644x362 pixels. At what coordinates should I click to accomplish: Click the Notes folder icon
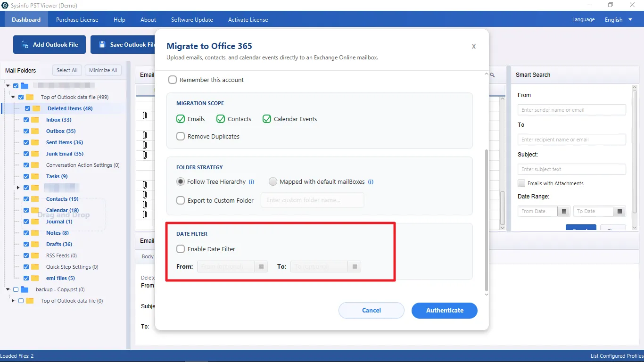point(35,233)
